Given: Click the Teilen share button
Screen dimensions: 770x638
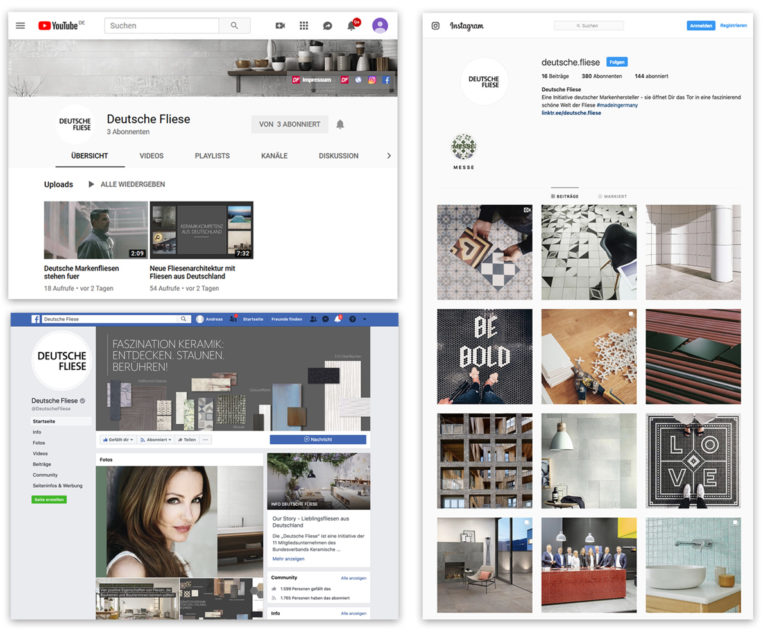Looking at the screenshot, I should (x=187, y=440).
